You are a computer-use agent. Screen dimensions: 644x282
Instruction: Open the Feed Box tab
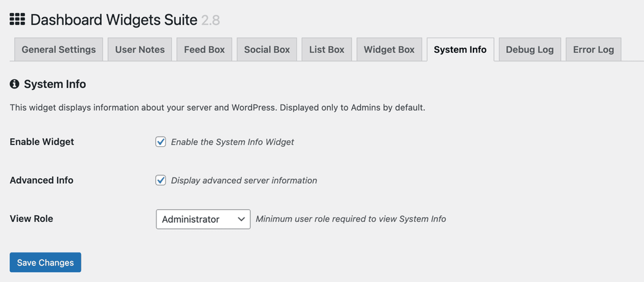pos(204,50)
